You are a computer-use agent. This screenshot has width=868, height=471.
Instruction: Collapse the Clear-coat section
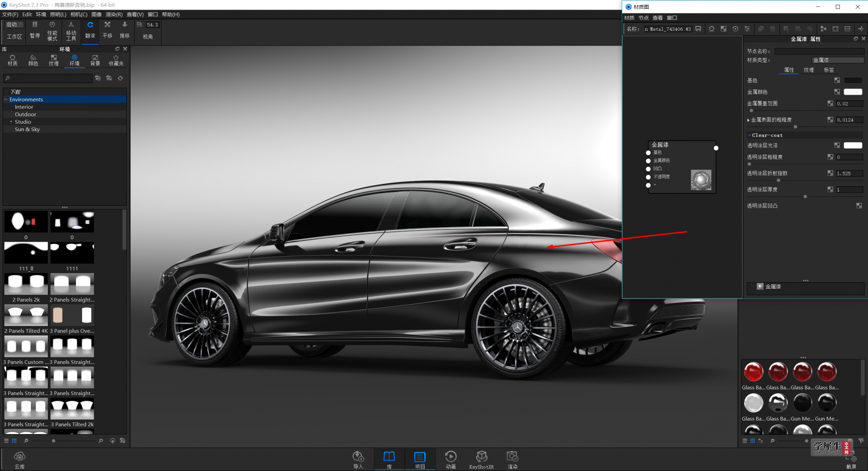(x=749, y=135)
